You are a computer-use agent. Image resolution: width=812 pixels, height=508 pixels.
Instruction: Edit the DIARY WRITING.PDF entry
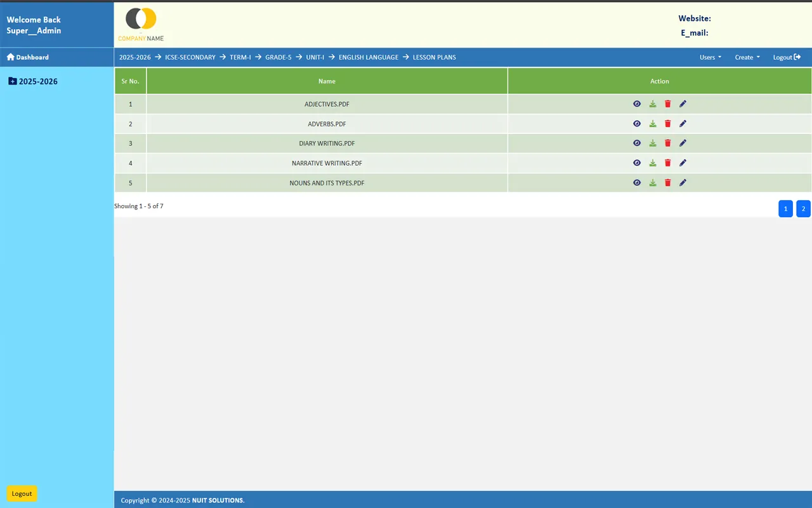[683, 144]
